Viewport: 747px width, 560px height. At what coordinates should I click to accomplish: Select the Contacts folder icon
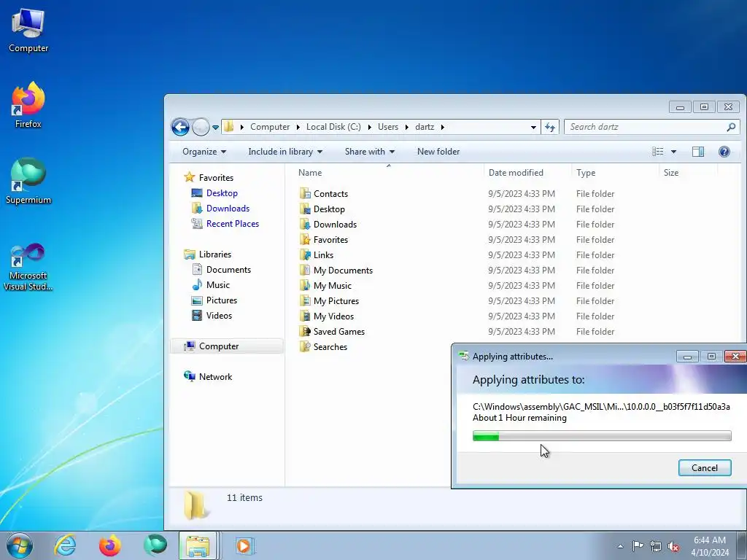point(305,194)
